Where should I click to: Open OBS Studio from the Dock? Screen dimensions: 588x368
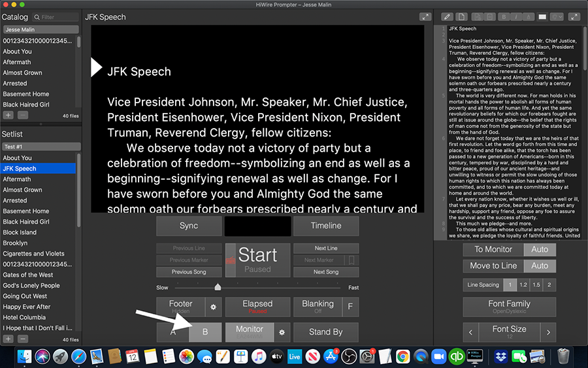[x=349, y=356]
